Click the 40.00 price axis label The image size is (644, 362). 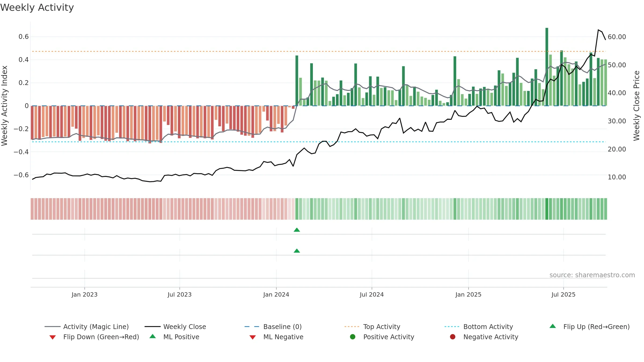[617, 93]
